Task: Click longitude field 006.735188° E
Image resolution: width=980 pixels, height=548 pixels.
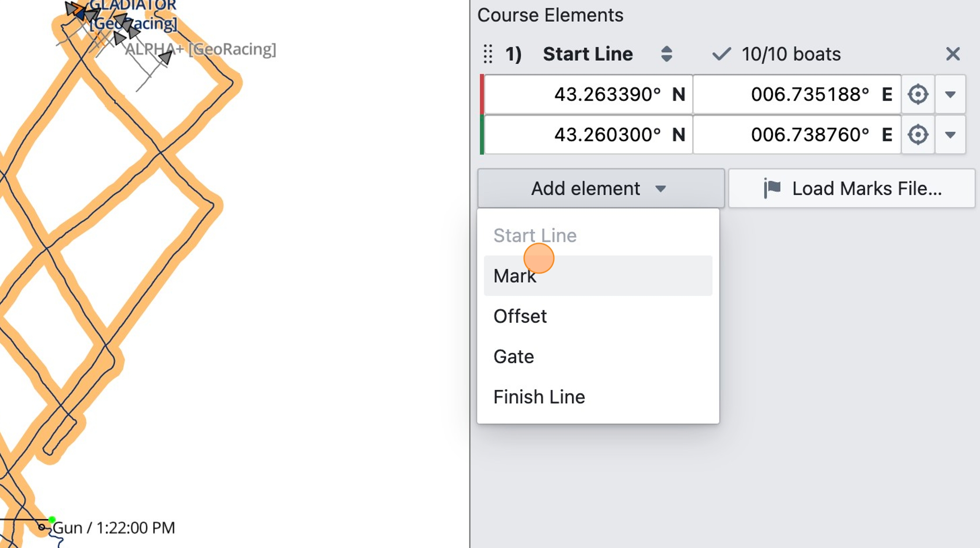Action: [x=797, y=95]
